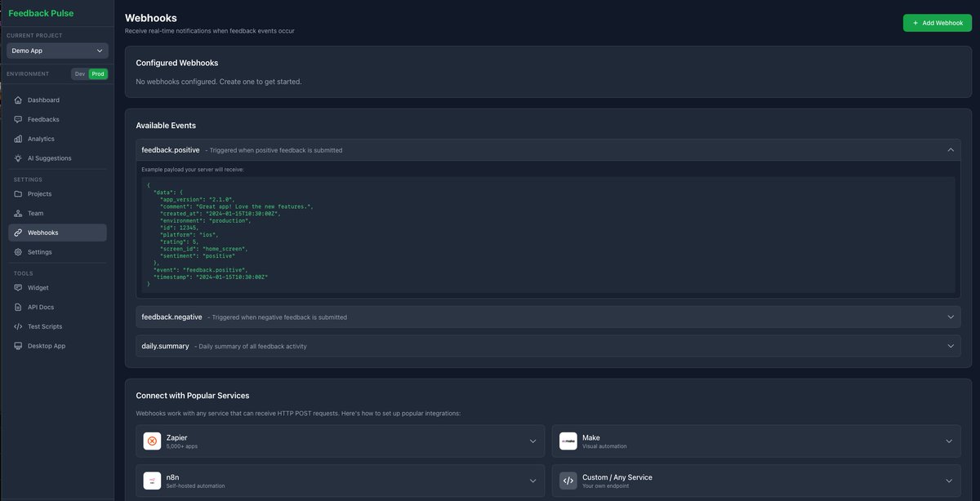Open the Widget tool page
The image size is (980, 501).
click(x=57, y=288)
